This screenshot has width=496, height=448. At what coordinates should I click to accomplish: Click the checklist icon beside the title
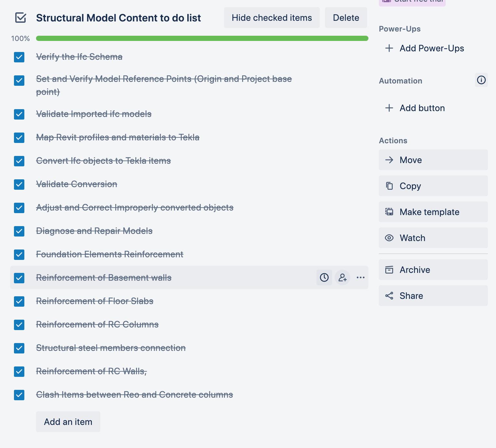[x=21, y=18]
